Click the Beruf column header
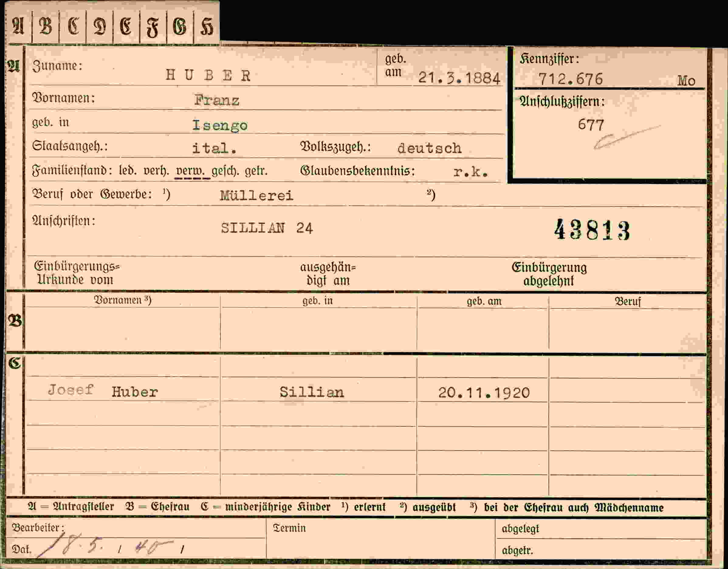The image size is (728, 569). click(628, 302)
